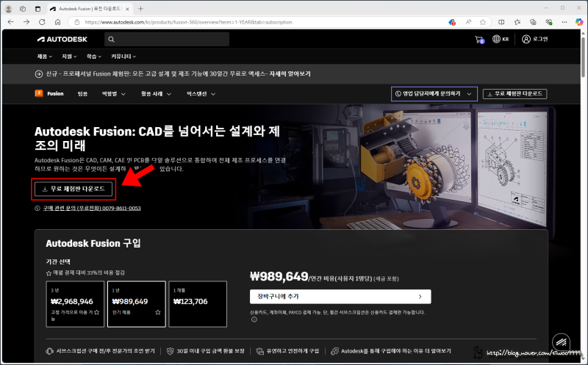Screen dimensions: 588x365
Task: Open browser essentials heart icon
Action: (549, 22)
